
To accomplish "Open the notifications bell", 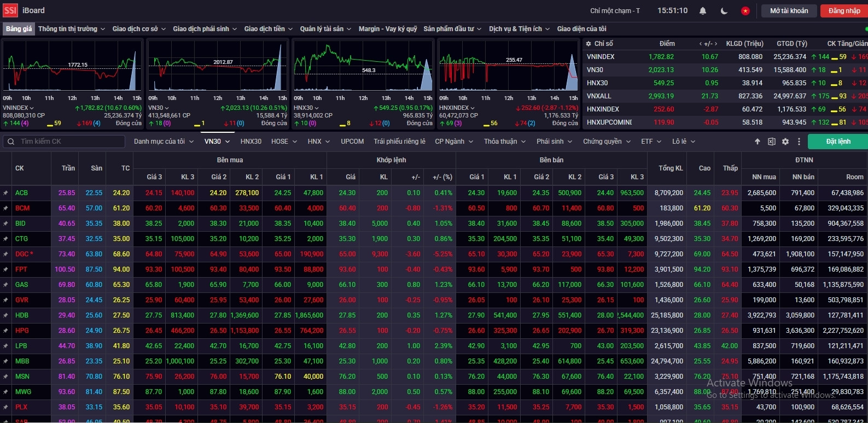I will pyautogui.click(x=703, y=11).
